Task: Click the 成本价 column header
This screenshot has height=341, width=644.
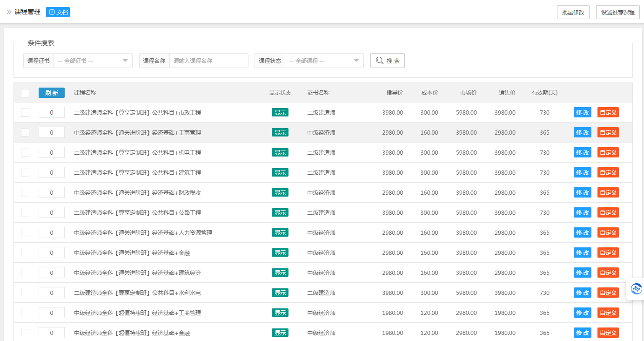Action: 429,93
